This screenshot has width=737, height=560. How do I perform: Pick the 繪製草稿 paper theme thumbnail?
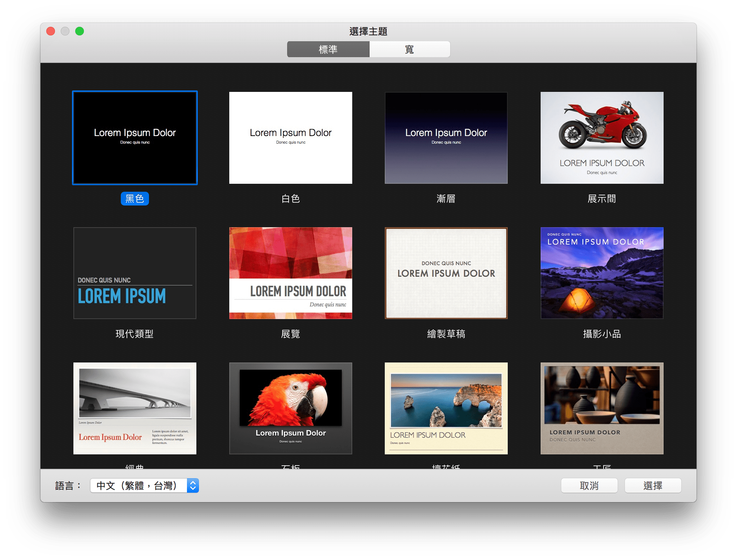tap(446, 273)
